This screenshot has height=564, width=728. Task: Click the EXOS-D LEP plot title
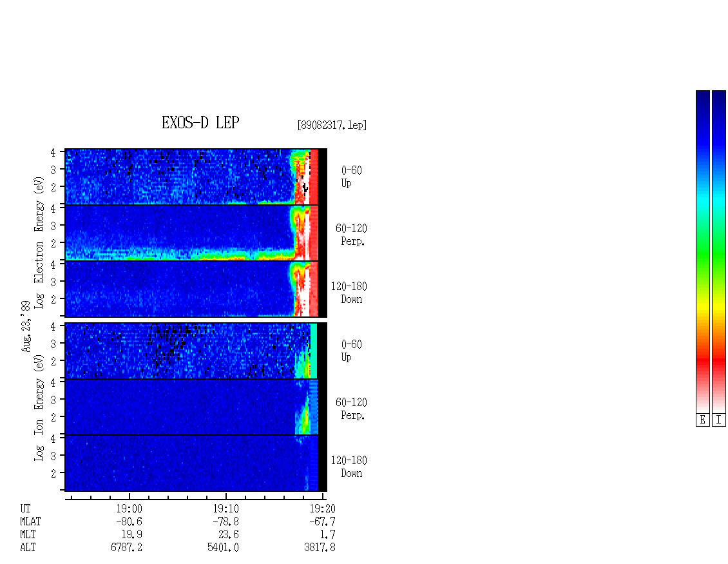[200, 122]
